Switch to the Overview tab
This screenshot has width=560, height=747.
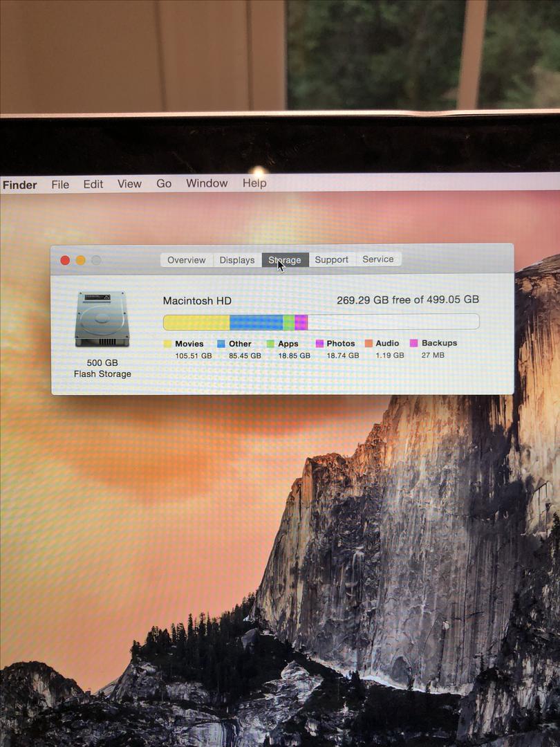pyautogui.click(x=187, y=260)
